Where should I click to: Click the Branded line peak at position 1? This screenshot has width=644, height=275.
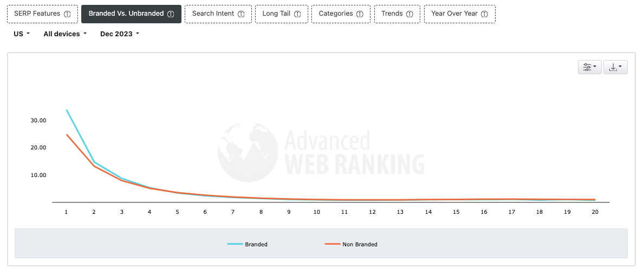click(67, 110)
